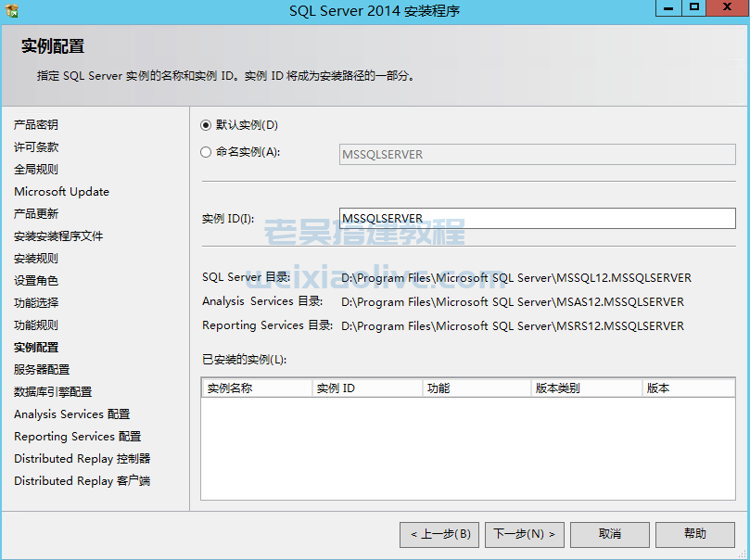The width and height of the screenshot is (750, 560).
Task: Select Microsoft Update in the sidebar
Action: pos(61,192)
